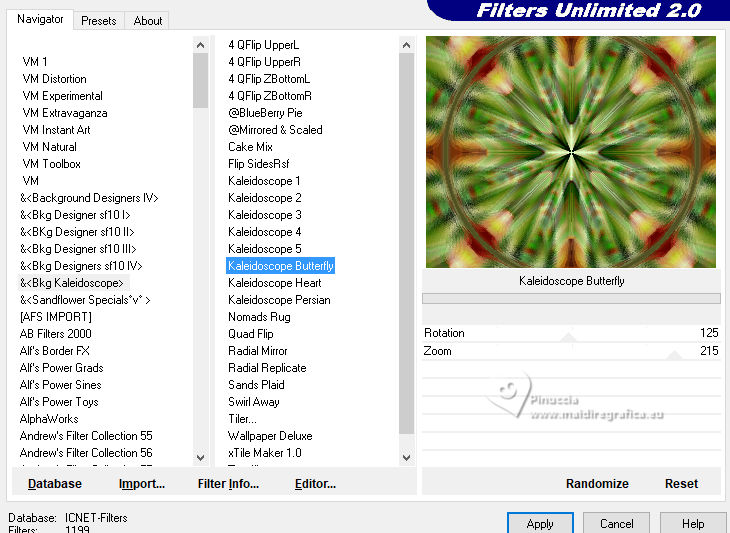Viewport: 730px width, 533px height.
Task: Choose @BlueBerry Pie filter
Action: (265, 113)
